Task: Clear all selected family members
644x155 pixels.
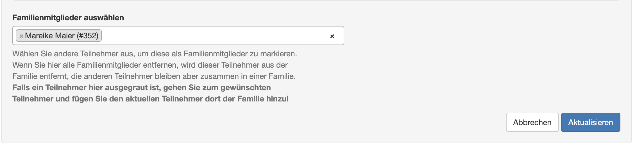Action: [332, 36]
